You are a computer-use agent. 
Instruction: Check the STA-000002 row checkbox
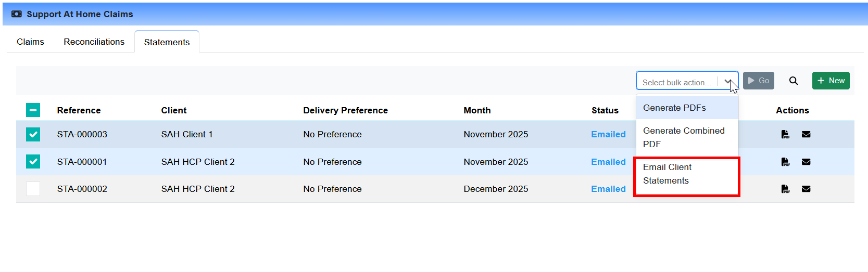point(33,189)
